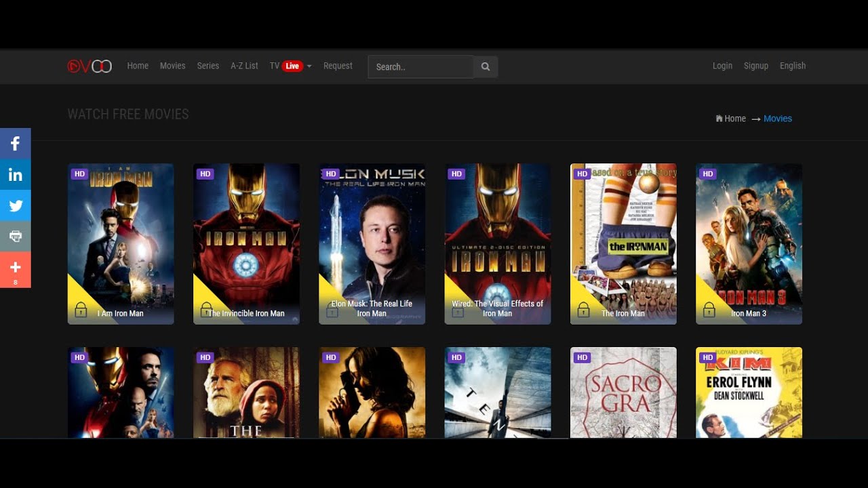Open the Request menu item
The image size is (868, 488).
coord(338,66)
